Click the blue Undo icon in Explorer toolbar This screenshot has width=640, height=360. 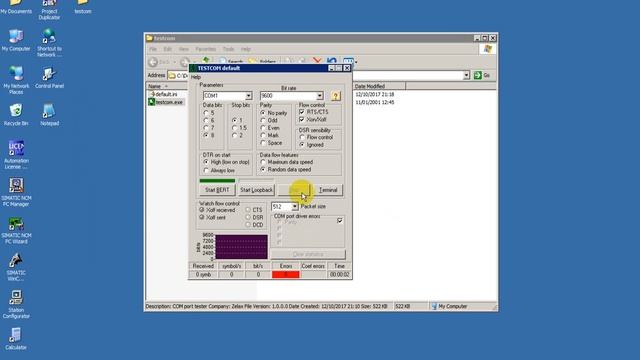[332, 61]
